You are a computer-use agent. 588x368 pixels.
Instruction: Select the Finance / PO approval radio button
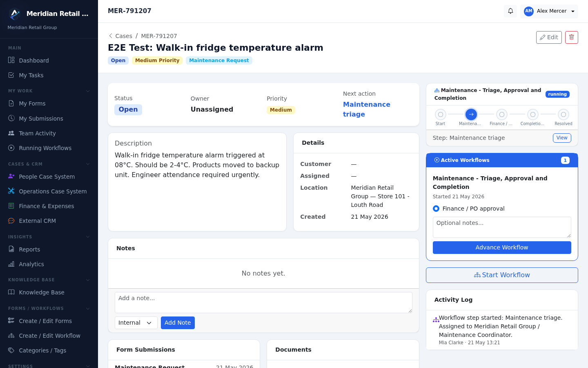point(436,209)
